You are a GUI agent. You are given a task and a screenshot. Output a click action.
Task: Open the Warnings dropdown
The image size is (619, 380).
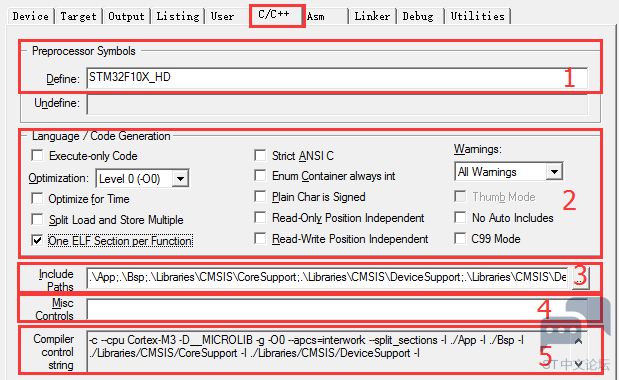(x=554, y=172)
